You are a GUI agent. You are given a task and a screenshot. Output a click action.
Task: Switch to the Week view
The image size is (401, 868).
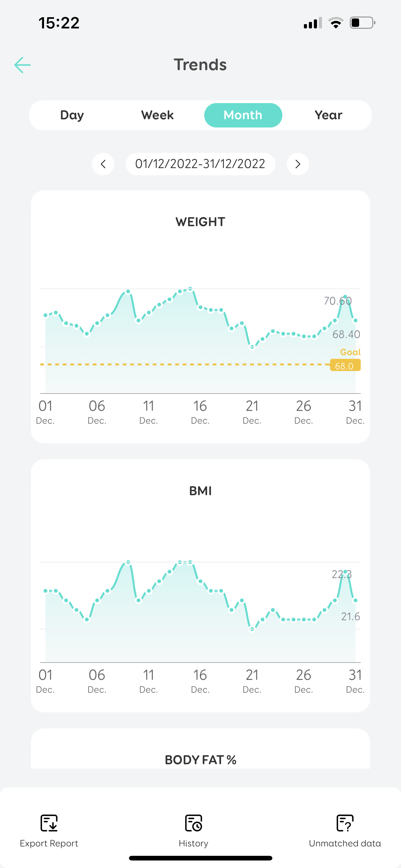pos(157,115)
